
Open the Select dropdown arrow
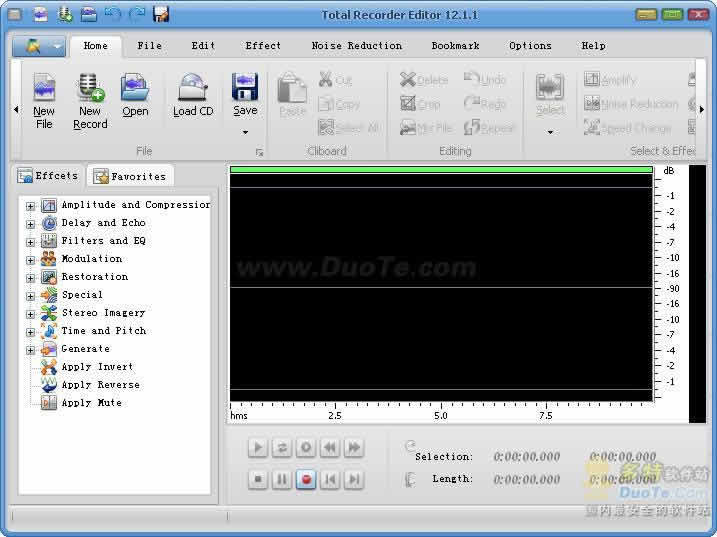coord(550,132)
